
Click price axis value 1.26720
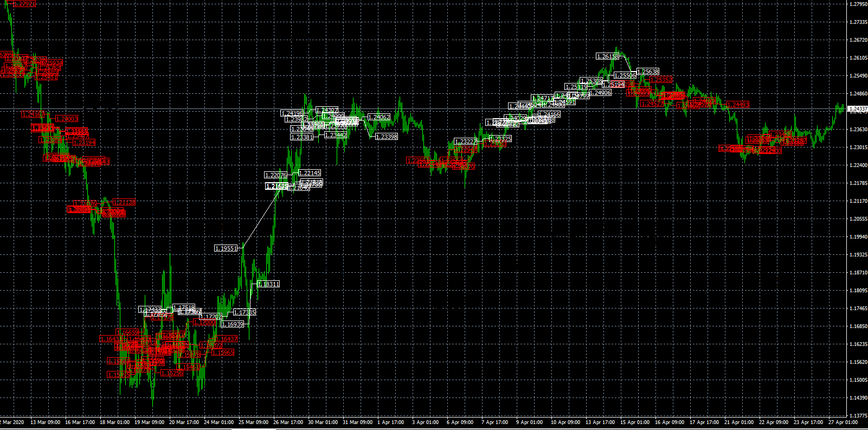pyautogui.click(x=858, y=40)
